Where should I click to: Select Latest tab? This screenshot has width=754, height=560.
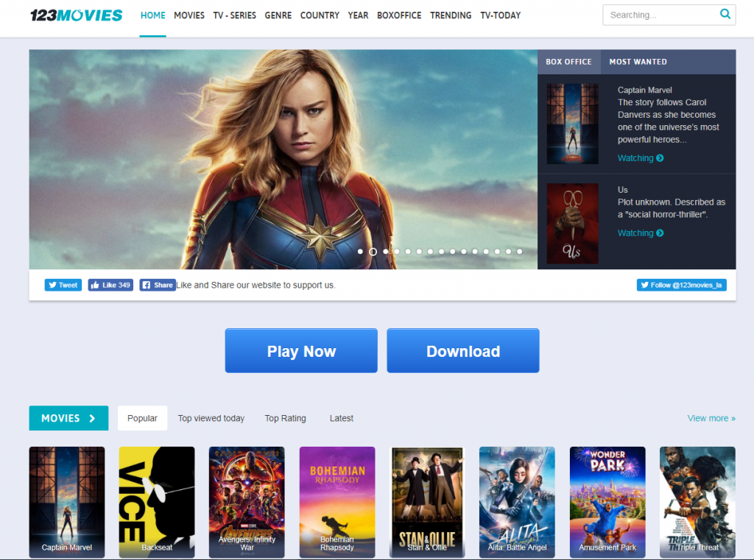342,418
